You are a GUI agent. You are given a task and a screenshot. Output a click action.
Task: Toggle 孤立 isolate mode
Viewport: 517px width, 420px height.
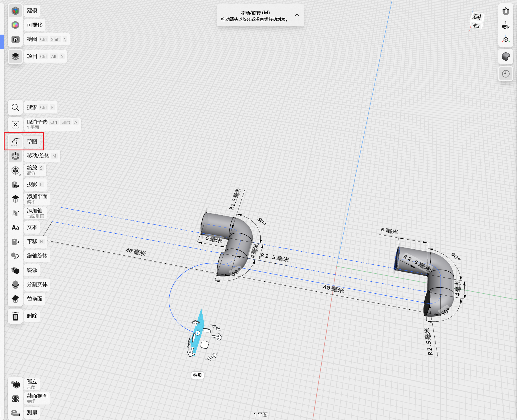pos(15,385)
